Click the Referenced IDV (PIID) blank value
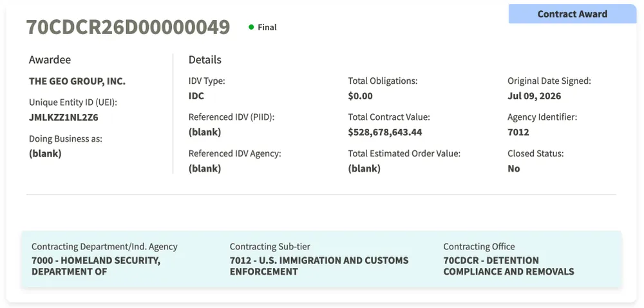Viewport: 644px width, 308px height. 205,132
